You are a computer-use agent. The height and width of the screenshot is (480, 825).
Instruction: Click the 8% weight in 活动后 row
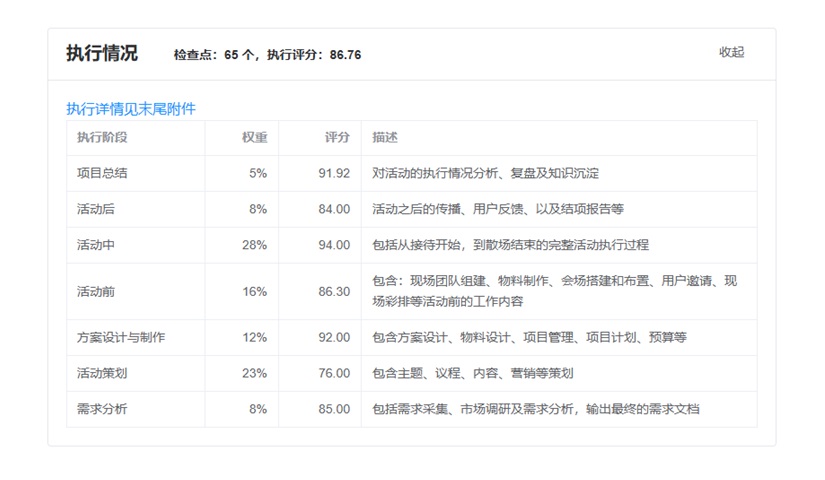tap(258, 209)
